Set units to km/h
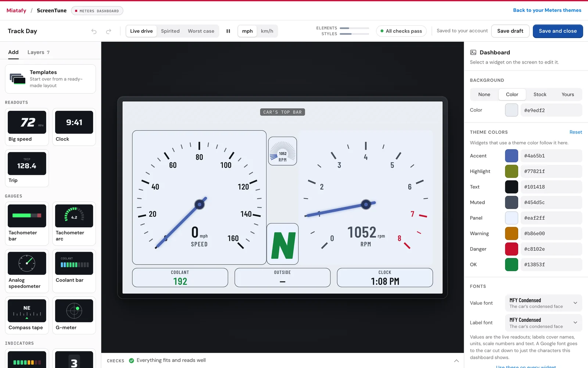The height and width of the screenshot is (368, 588). point(267,31)
